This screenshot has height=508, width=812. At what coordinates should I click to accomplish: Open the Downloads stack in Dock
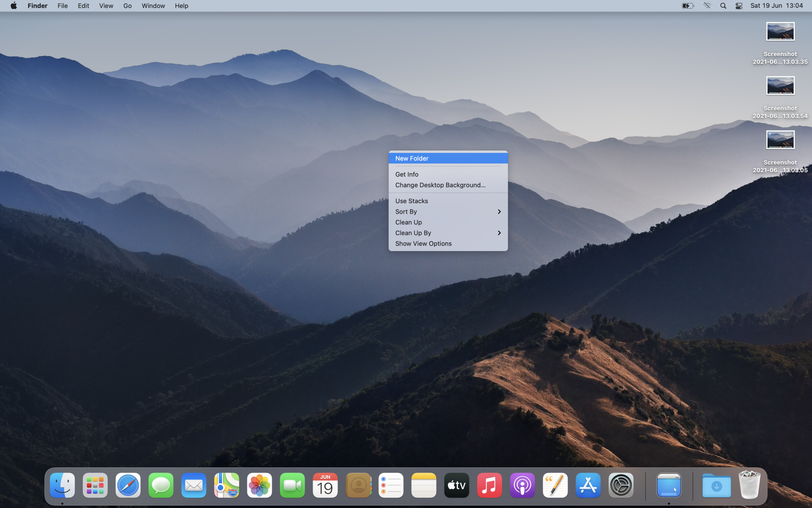pyautogui.click(x=716, y=485)
